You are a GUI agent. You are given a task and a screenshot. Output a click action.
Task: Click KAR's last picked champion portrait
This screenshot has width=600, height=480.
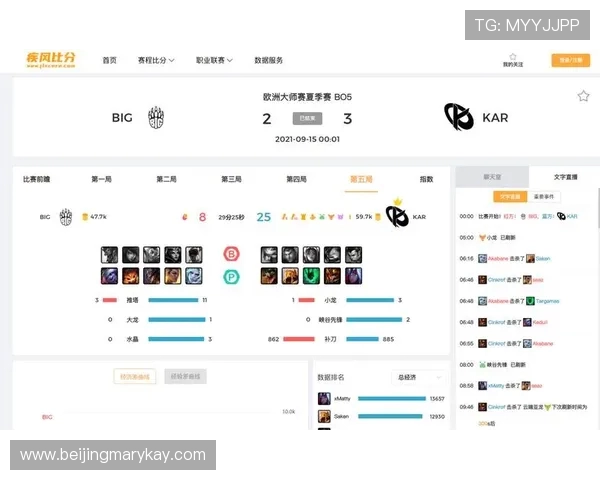(x=353, y=276)
